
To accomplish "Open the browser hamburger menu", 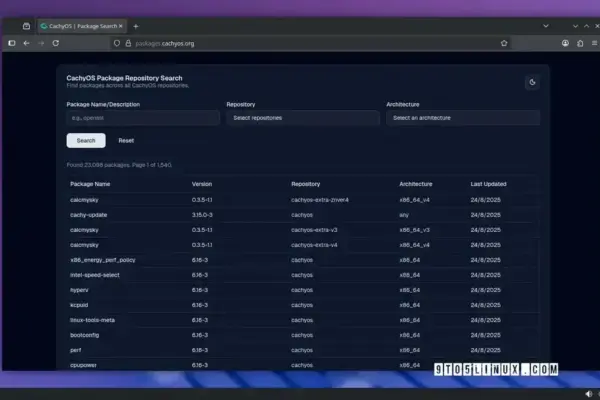I will [594, 43].
